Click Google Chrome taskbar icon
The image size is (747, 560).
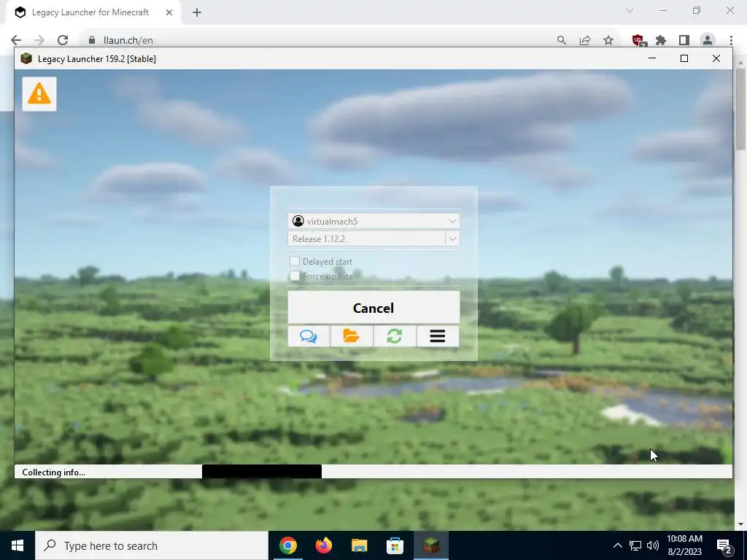coord(288,545)
